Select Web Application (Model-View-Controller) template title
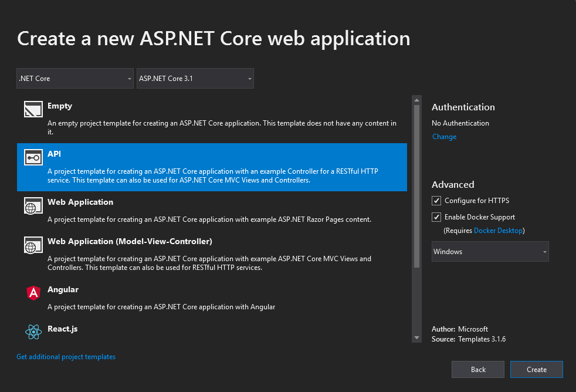This screenshot has width=576, height=392. coord(130,241)
